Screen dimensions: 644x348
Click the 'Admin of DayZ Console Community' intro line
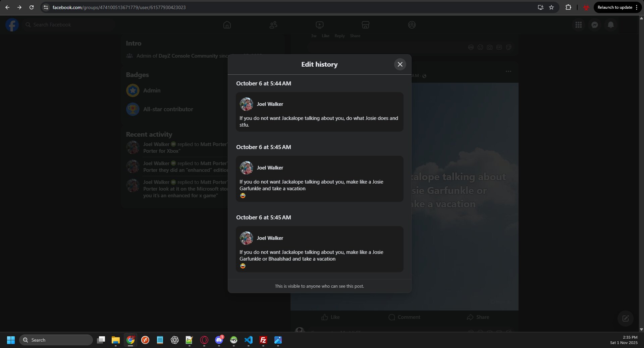[182, 56]
